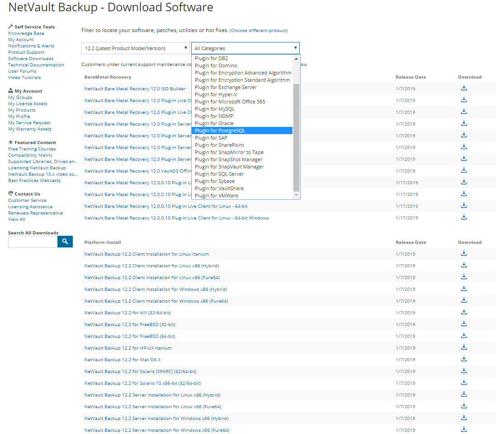Choose Plugin for Encryption Advanced Algorithm
The image size is (504, 434).
242,73
